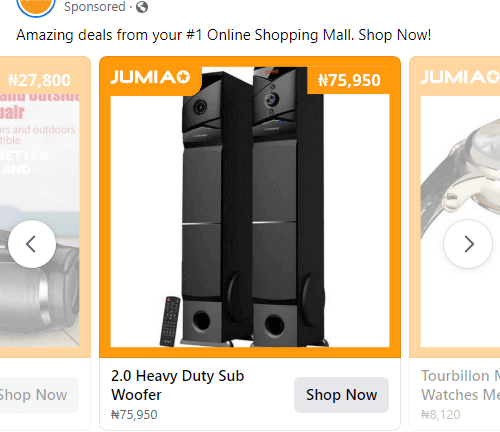The image size is (500, 432).
Task: Click the JUMIA logo on watch card
Action: [460, 77]
